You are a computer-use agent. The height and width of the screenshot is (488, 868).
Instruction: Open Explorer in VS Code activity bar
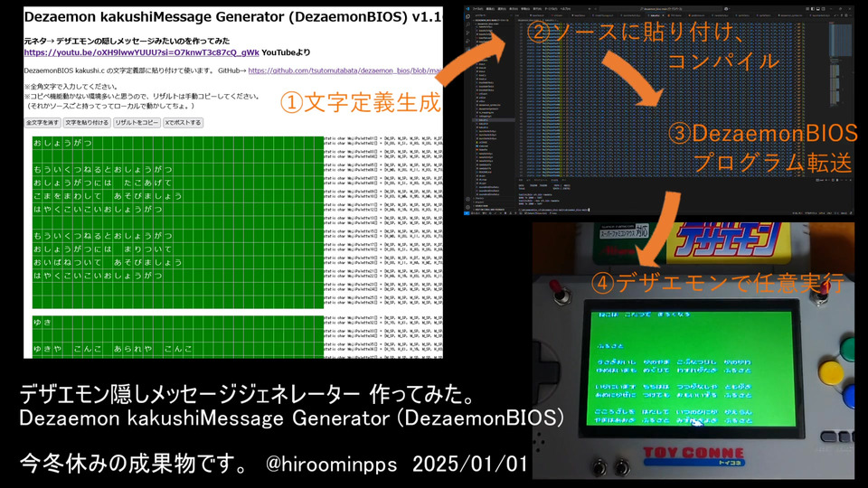click(467, 16)
